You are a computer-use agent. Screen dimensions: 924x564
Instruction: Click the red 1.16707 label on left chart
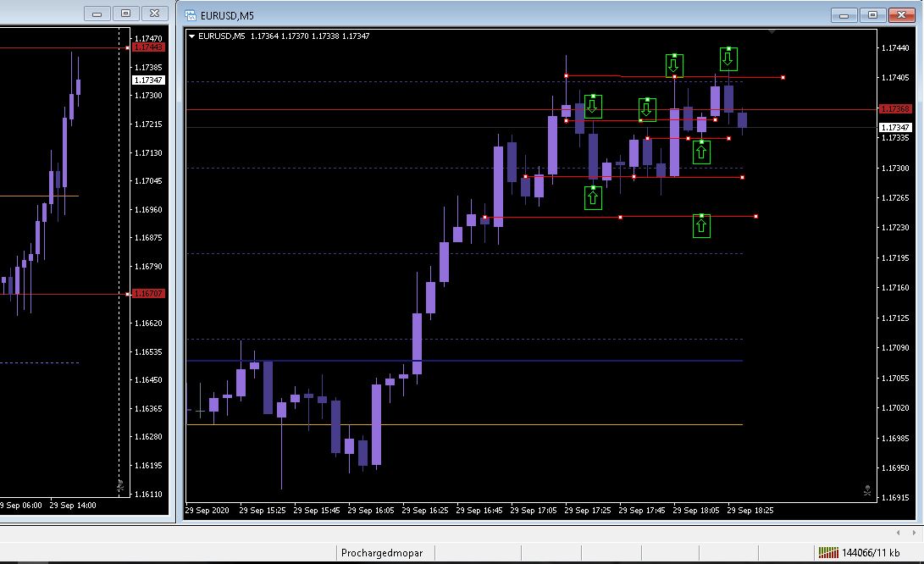click(148, 294)
